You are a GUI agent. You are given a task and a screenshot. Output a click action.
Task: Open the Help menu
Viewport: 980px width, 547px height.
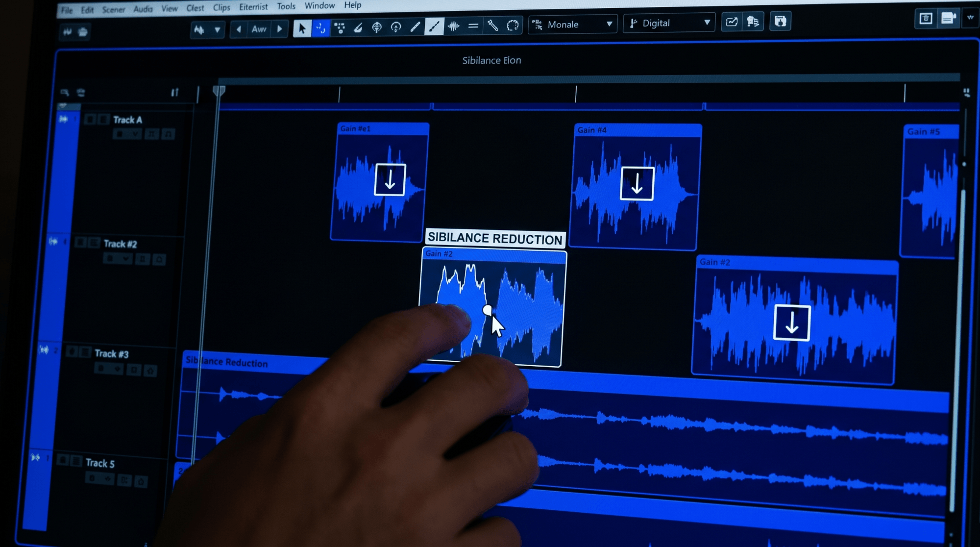[x=353, y=5]
